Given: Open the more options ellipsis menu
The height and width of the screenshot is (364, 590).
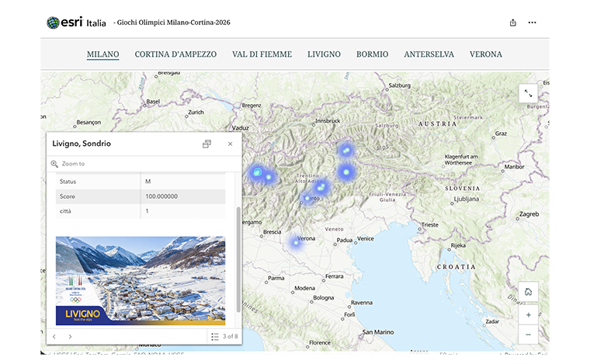Looking at the screenshot, I should coord(532,23).
